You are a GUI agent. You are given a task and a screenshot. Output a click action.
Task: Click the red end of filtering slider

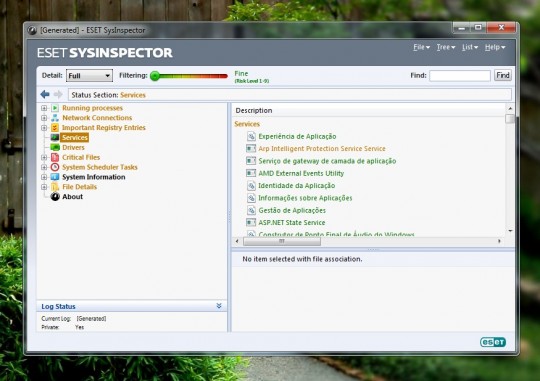pyautogui.click(x=223, y=76)
